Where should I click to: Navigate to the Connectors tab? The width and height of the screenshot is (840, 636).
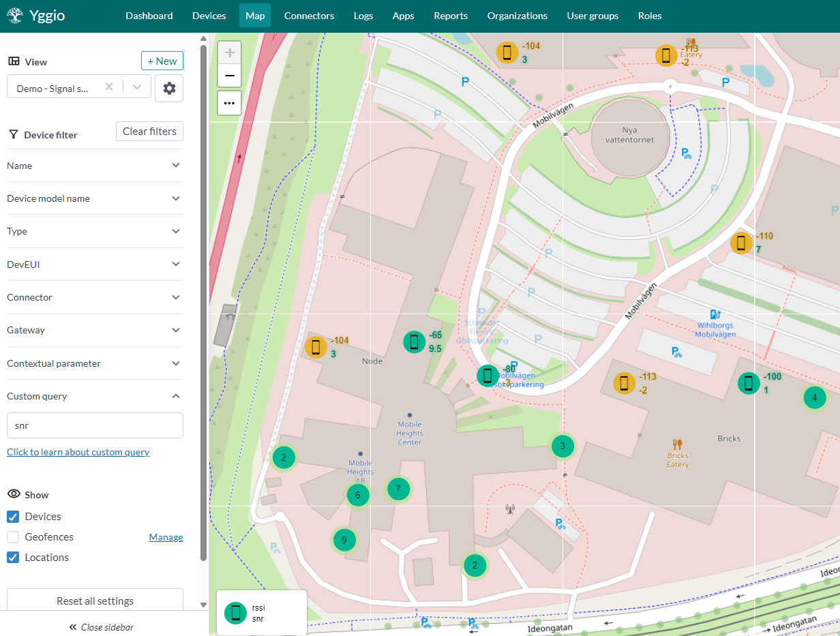309,16
